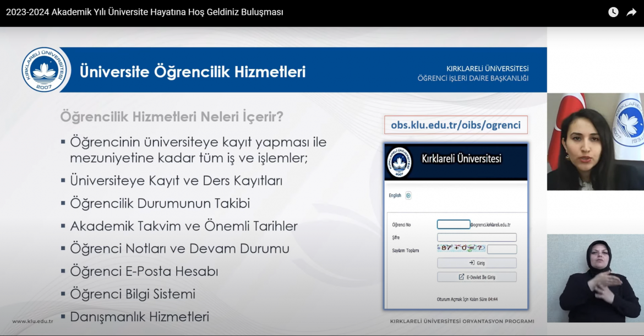This screenshot has height=336, width=644.
Task: Click the round icon beside English
Action: coord(408,196)
